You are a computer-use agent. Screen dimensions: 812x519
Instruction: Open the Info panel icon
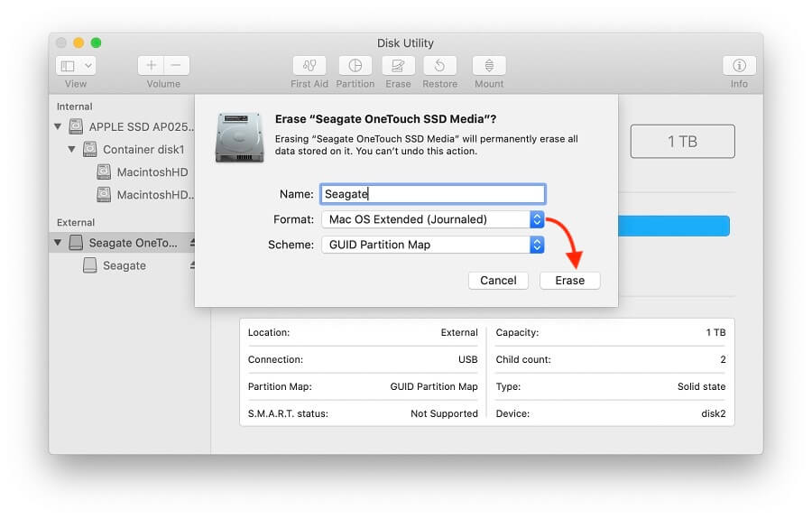point(739,66)
